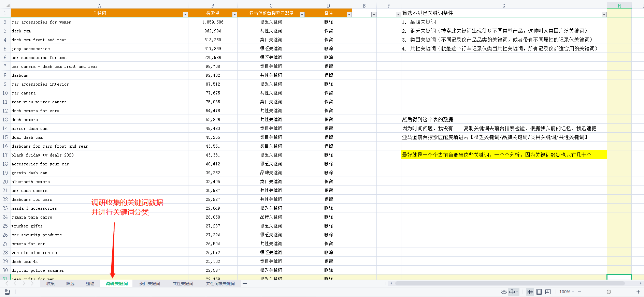
Task: Select column B header
Action: 213,5
